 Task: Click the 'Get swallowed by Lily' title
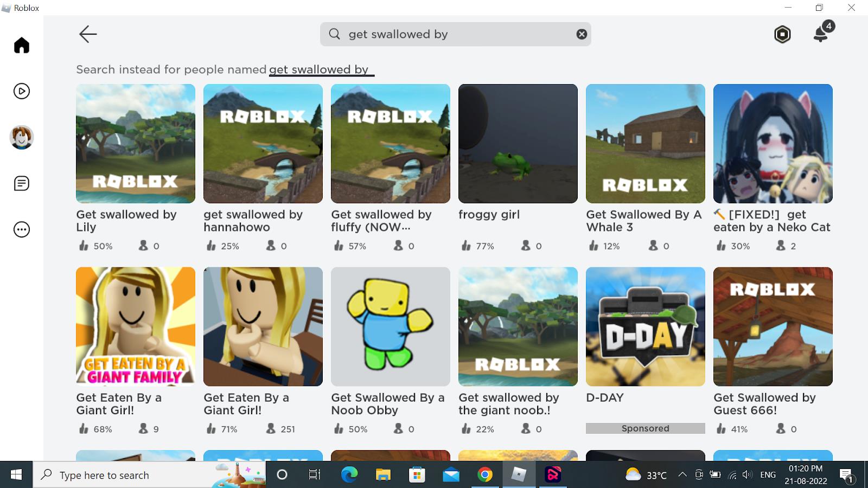126,221
